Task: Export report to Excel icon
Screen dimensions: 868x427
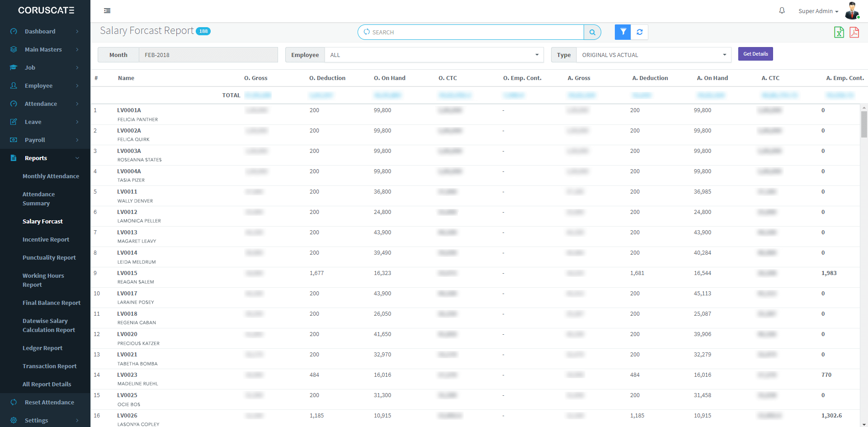Action: tap(839, 32)
